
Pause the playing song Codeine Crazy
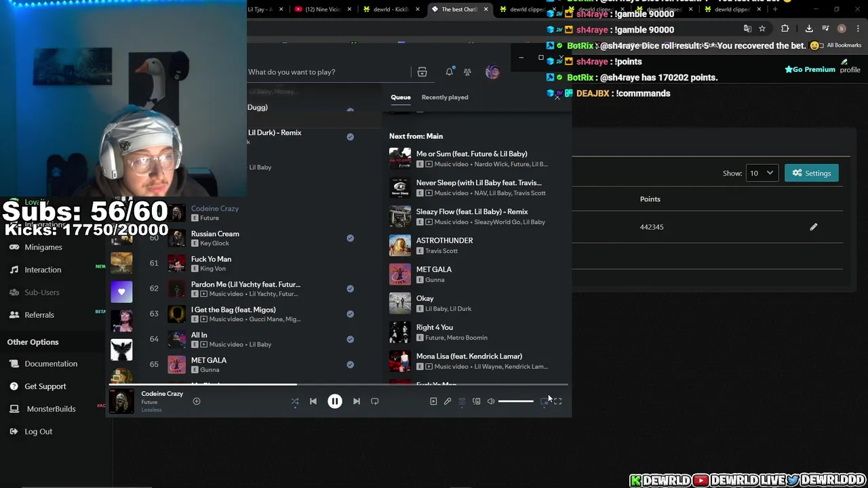[335, 401]
